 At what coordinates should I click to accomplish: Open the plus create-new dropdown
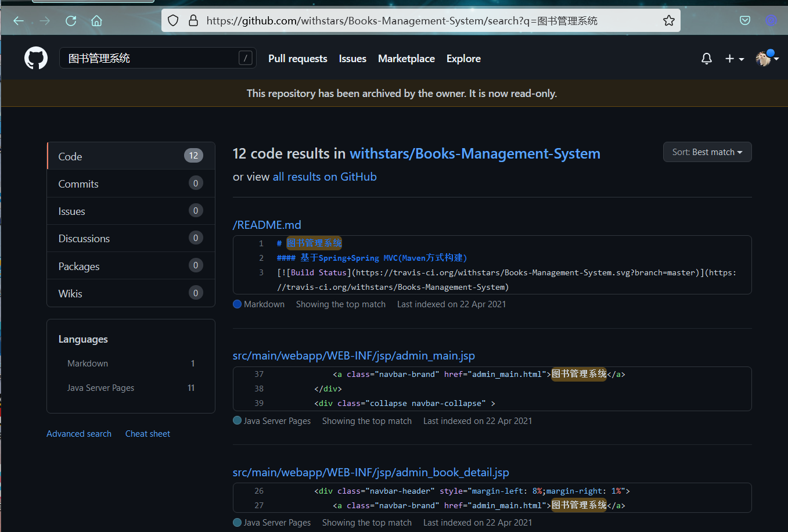pyautogui.click(x=735, y=59)
